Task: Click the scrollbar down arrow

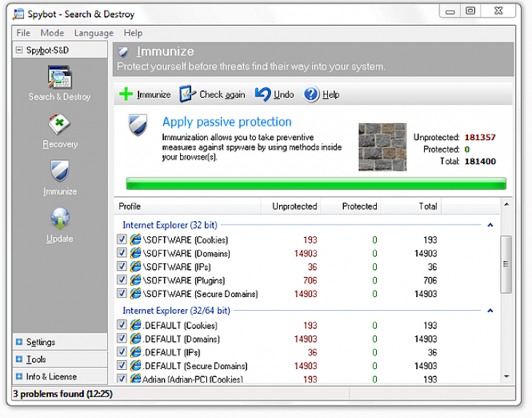Action: (x=506, y=376)
